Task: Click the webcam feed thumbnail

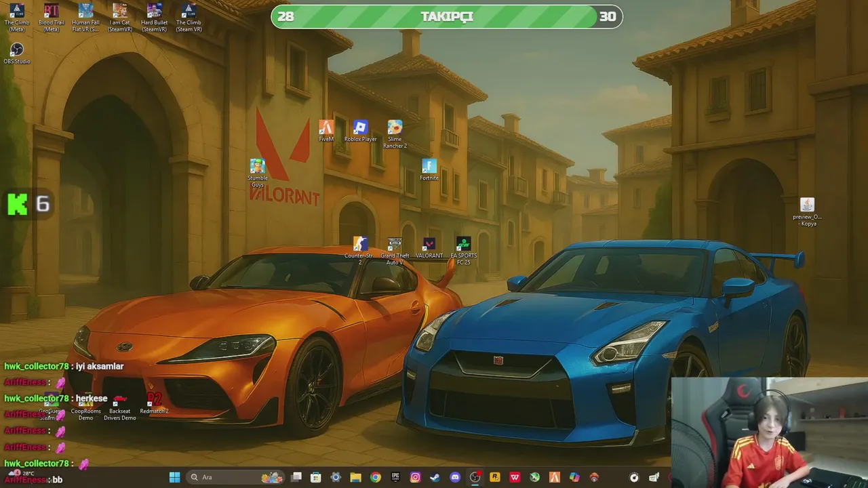Action: 770,432
